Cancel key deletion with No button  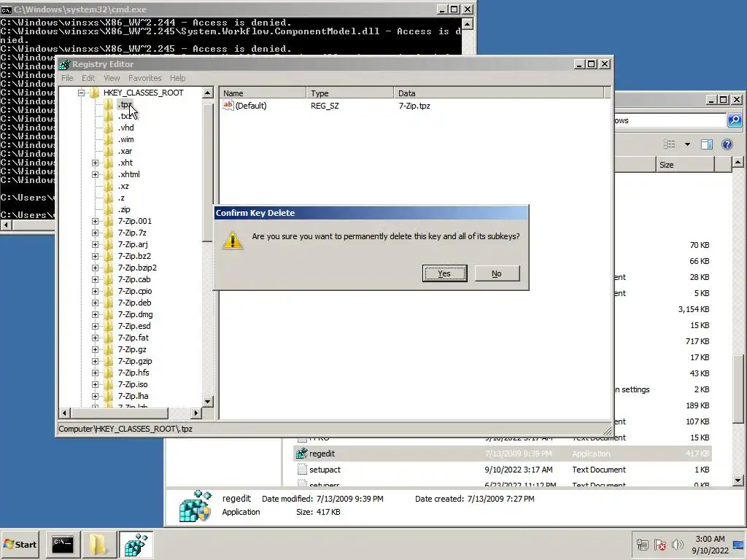(497, 273)
